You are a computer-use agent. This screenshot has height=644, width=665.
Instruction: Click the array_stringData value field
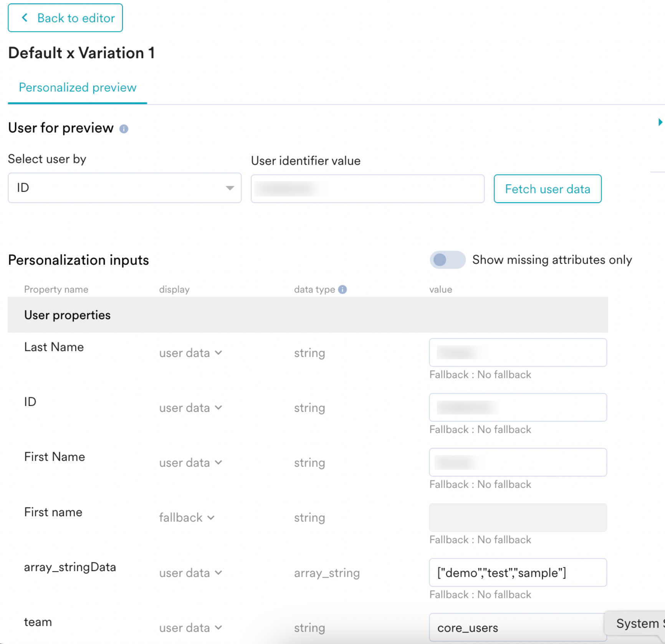pyautogui.click(x=518, y=572)
